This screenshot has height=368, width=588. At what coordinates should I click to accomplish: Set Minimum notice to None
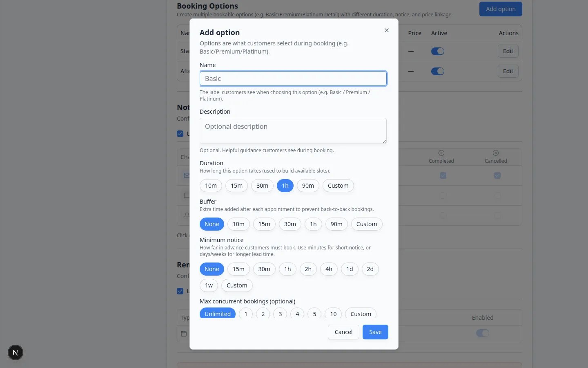click(212, 269)
